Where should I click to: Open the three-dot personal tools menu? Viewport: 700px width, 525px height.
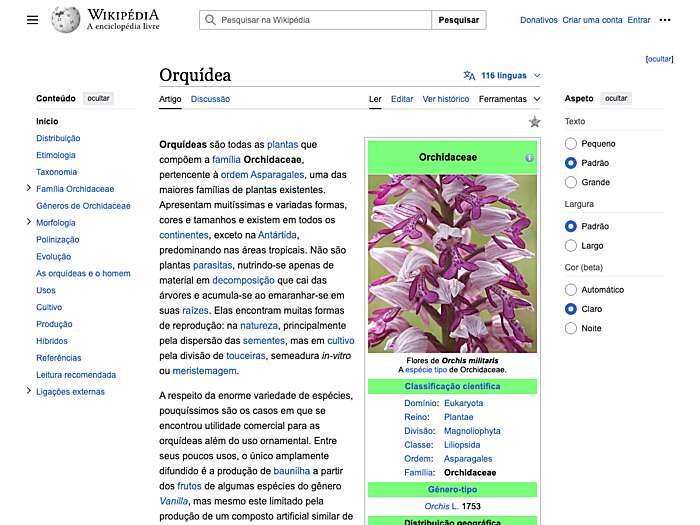[665, 20]
